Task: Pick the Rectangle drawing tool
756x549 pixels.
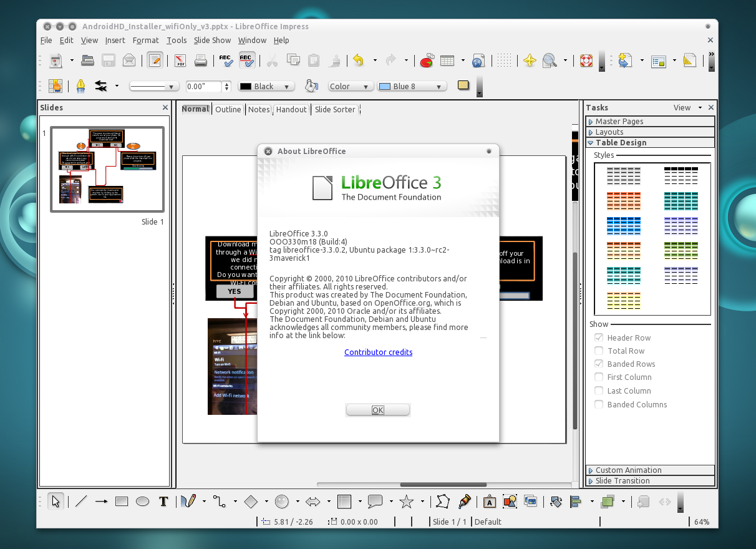Action: click(121, 501)
